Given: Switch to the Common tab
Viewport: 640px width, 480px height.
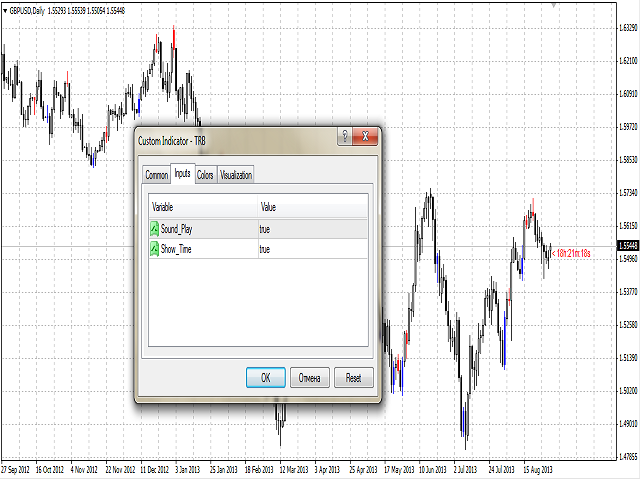Looking at the screenshot, I should tap(157, 175).
